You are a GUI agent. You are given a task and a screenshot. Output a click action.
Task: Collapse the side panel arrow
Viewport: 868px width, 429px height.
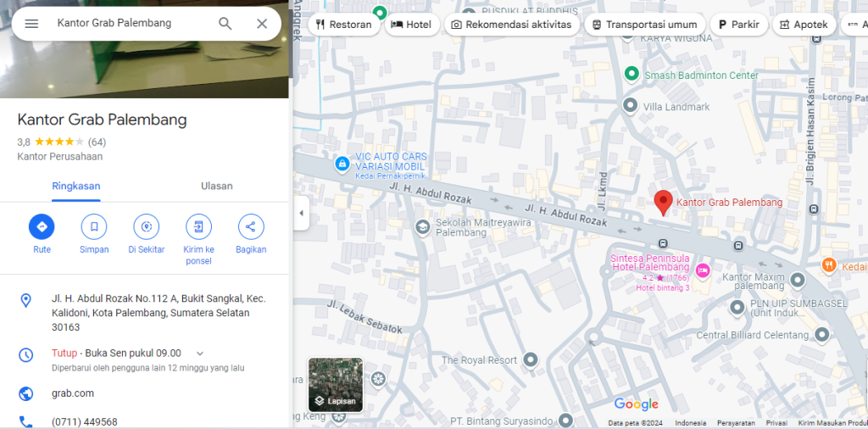click(301, 214)
